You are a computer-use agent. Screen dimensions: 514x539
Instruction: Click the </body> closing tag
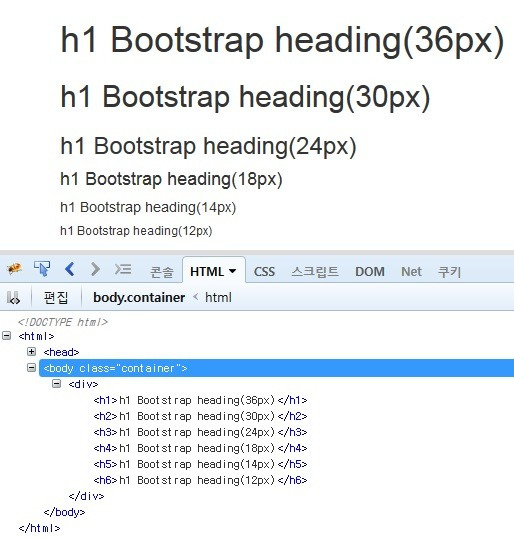point(64,512)
